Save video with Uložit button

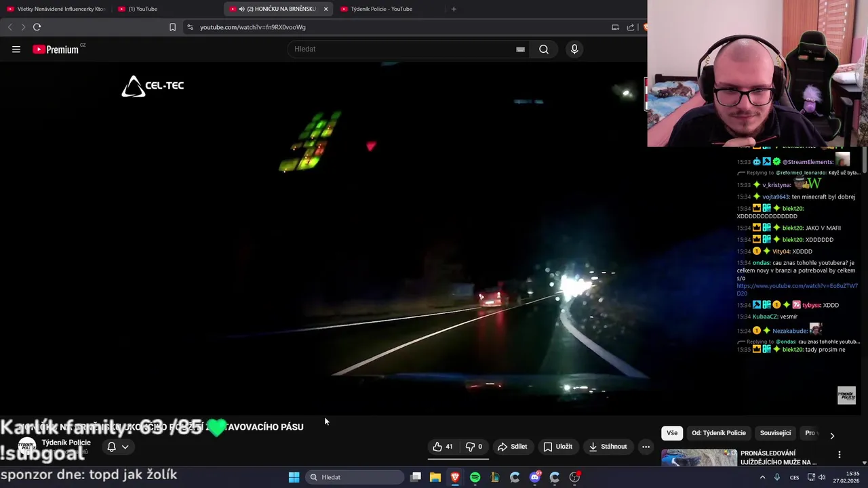557,447
